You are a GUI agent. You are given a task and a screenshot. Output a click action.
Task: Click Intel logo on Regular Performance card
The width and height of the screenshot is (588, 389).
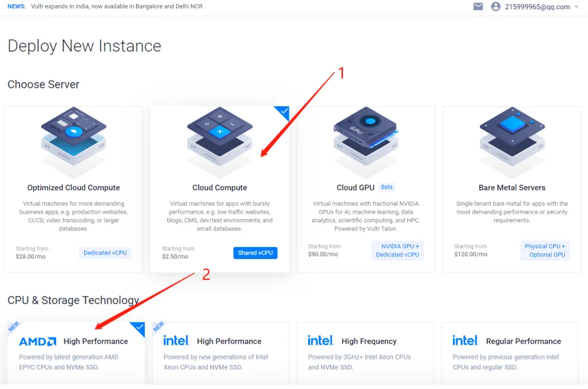(x=465, y=341)
